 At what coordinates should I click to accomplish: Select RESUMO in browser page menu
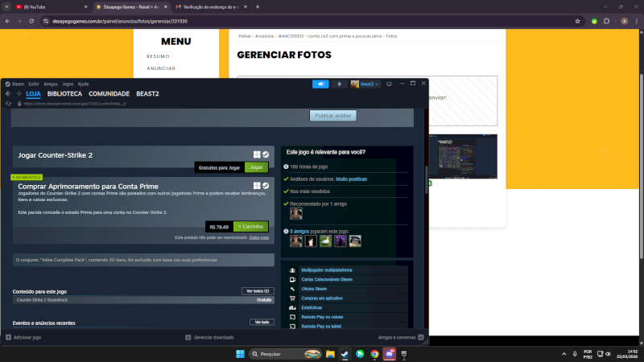tap(158, 56)
